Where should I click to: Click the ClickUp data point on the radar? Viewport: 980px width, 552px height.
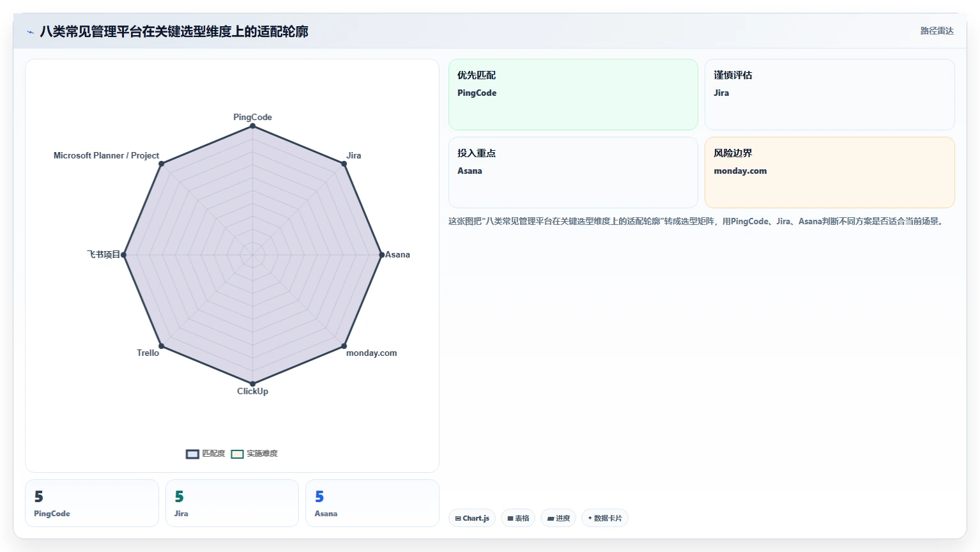252,384
